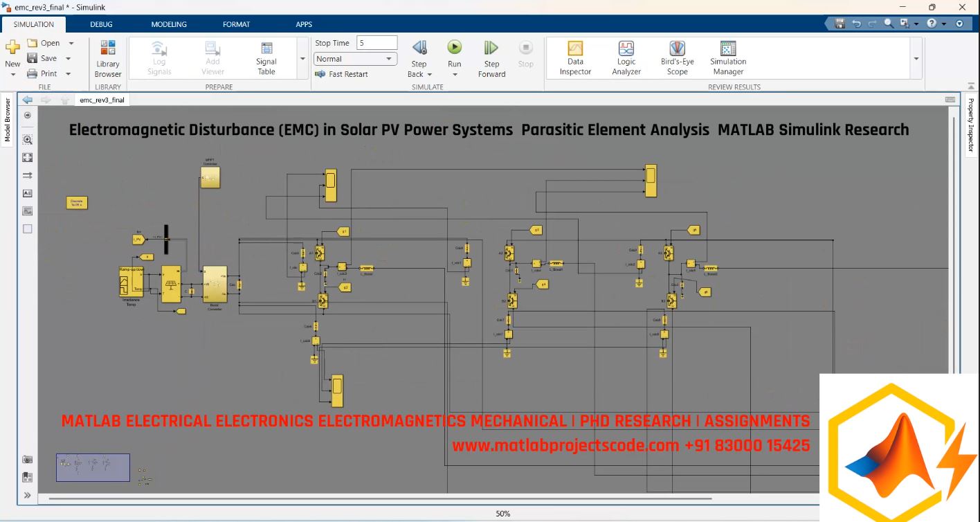Toggle the Property Inspector panel
Viewport: 980px width, 522px height.
pos(972,121)
